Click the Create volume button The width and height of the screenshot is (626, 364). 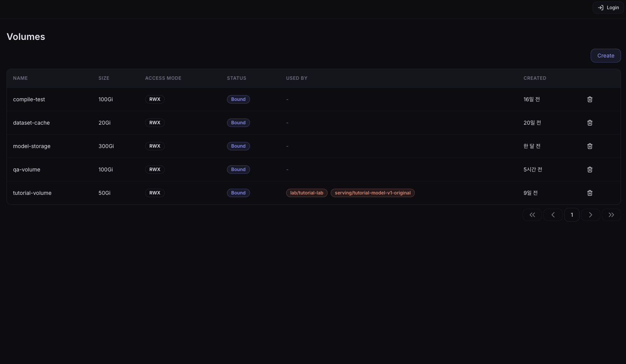tap(606, 56)
